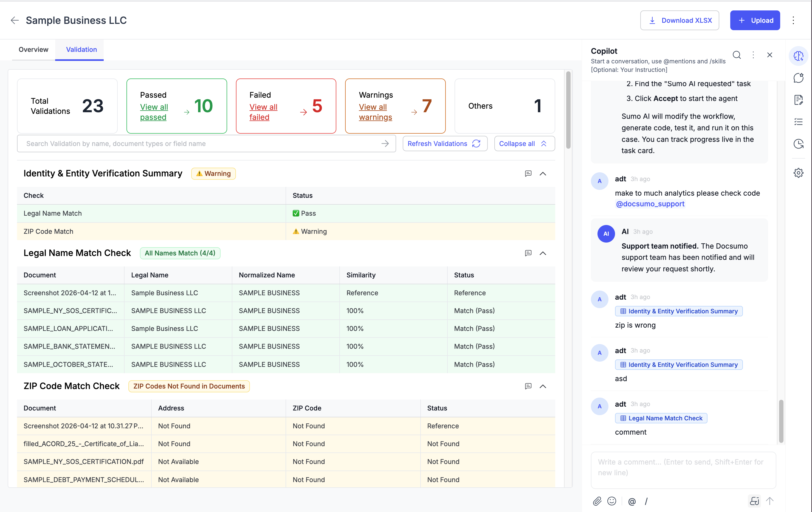This screenshot has height=512, width=812.
Task: Collapse the ZIP Code Match Check section
Action: coord(543,386)
